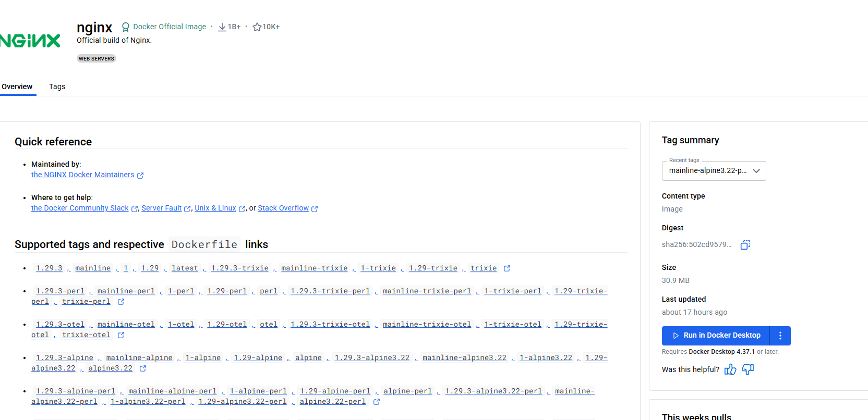The height and width of the screenshot is (420, 868).
Task: Open the 1.29.3-alpine3.22 tag link
Action: pyautogui.click(x=372, y=357)
